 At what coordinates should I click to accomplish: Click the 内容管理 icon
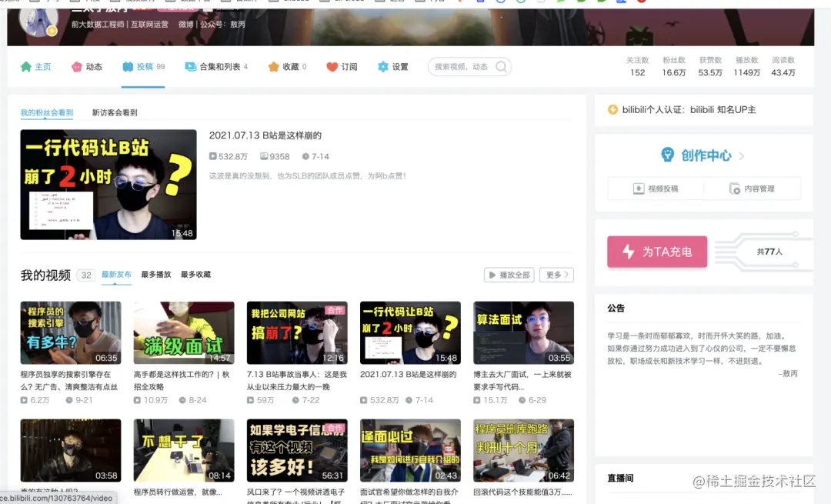[x=735, y=189]
